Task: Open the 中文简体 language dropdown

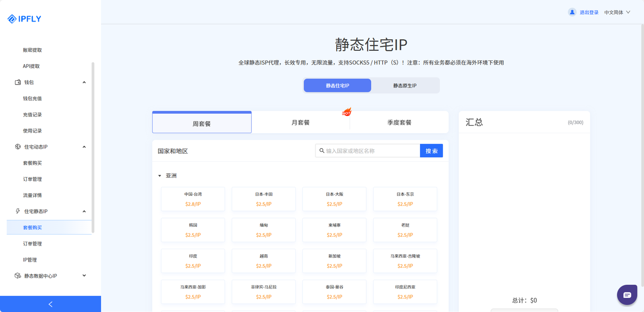Action: (617, 13)
